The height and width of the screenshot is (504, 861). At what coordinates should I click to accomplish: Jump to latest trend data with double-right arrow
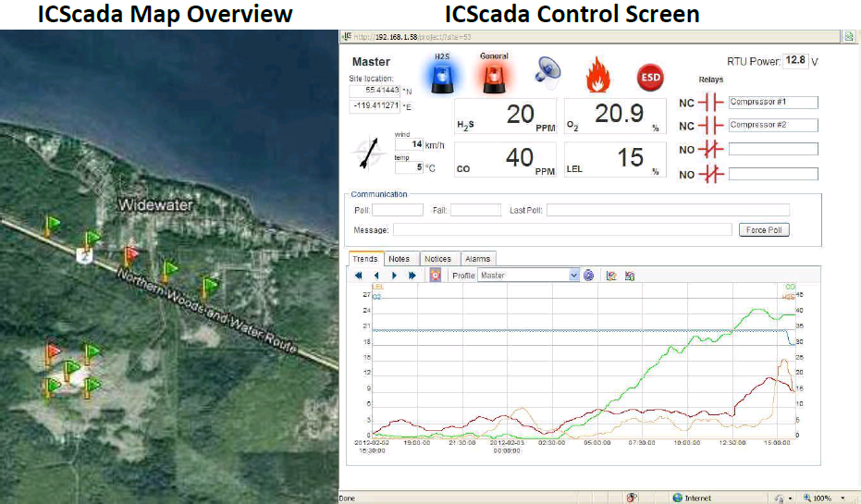[412, 276]
